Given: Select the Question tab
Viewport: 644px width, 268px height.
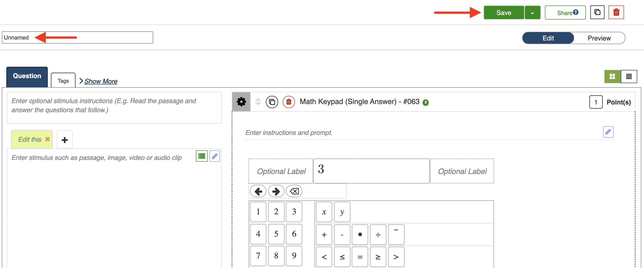Looking at the screenshot, I should click(27, 76).
